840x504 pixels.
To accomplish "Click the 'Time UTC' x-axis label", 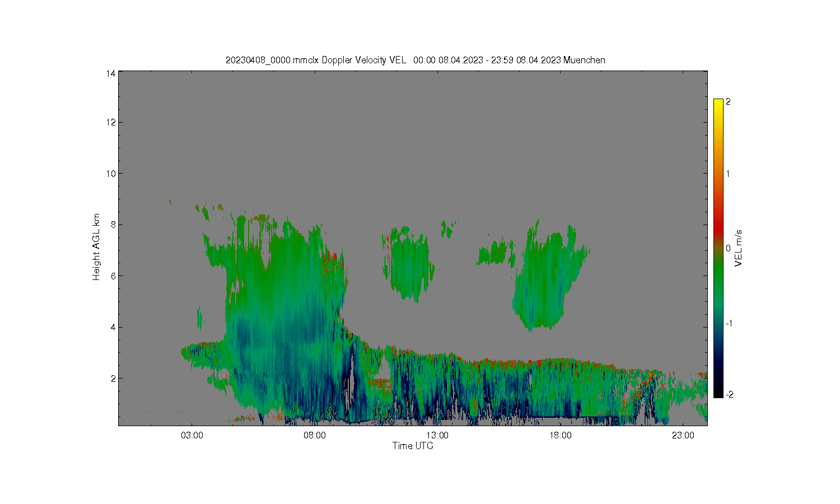I will click(x=413, y=446).
